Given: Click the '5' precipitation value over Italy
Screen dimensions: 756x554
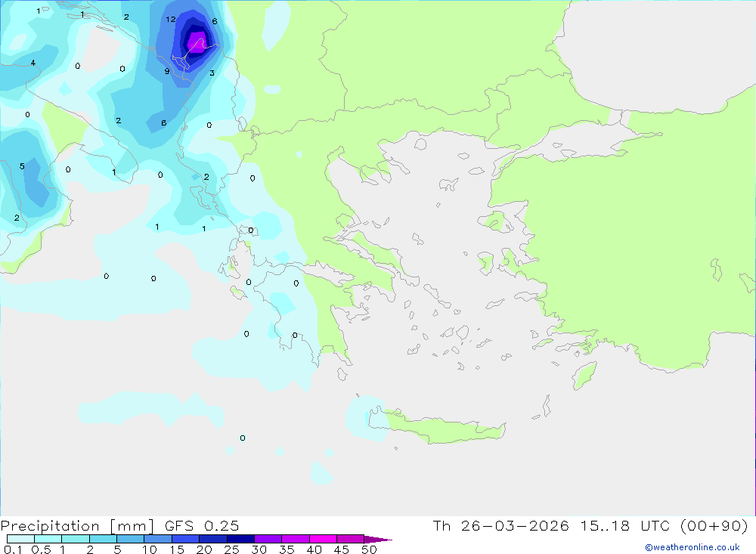Looking at the screenshot, I should 22,166.
